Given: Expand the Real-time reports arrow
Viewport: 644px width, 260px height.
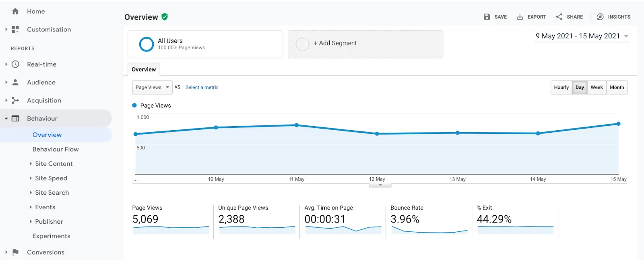Looking at the screenshot, I should pyautogui.click(x=6, y=64).
